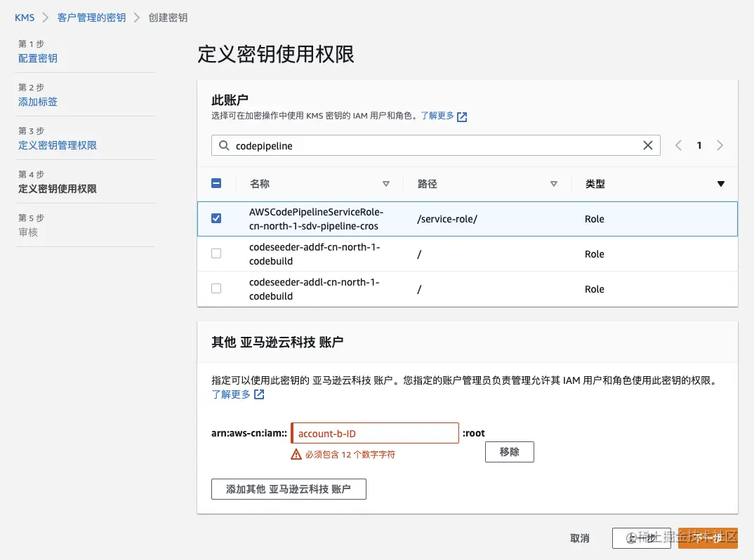The image size is (754, 560).
Task: Uncheck AWSCodePipelineServiceRole role checkbox
Action: [216, 218]
